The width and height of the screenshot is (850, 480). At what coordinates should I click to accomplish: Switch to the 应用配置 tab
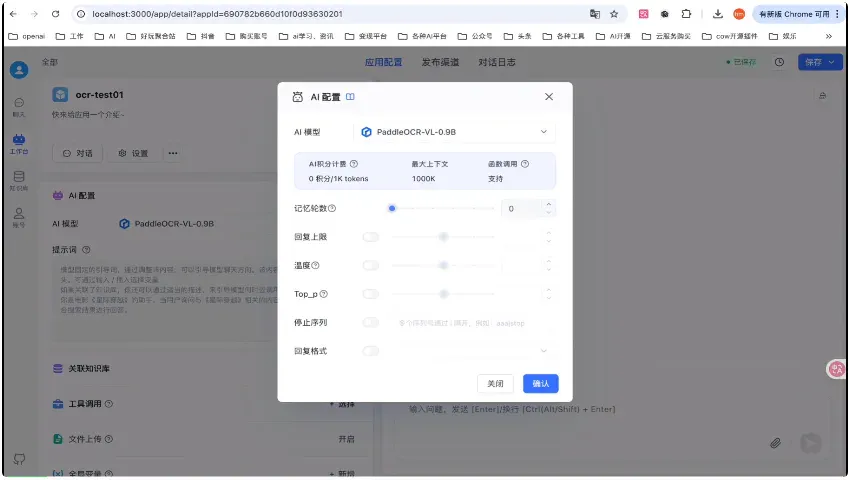383,62
